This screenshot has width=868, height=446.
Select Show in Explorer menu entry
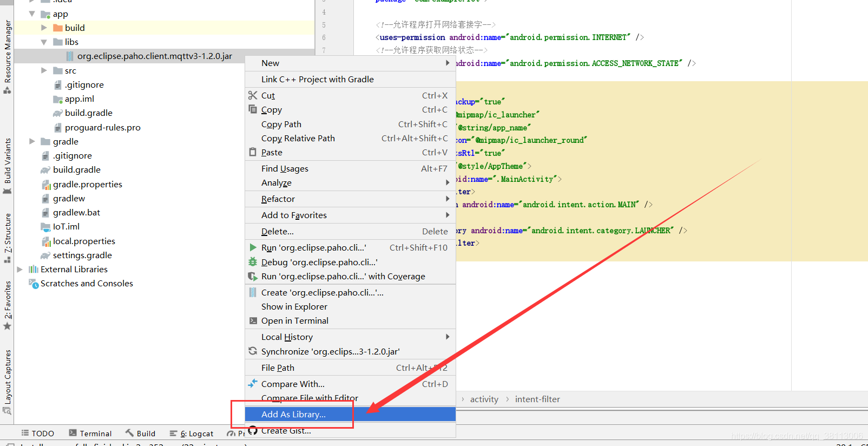pyautogui.click(x=350, y=306)
